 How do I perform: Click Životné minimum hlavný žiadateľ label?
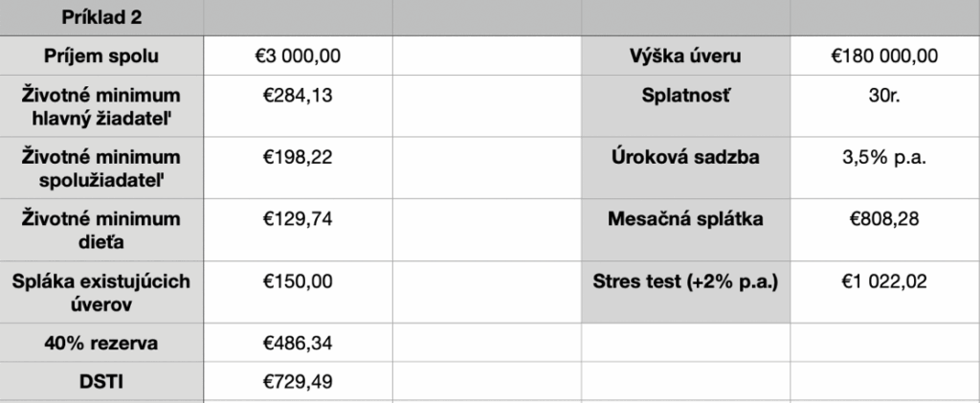pyautogui.click(x=101, y=105)
